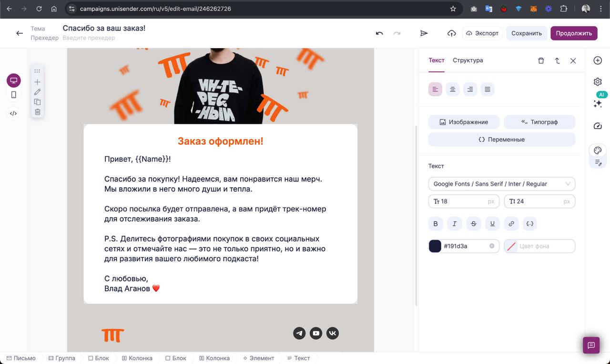Select the parent element with the up arrow
The height and width of the screenshot is (364, 610).
coord(557,61)
